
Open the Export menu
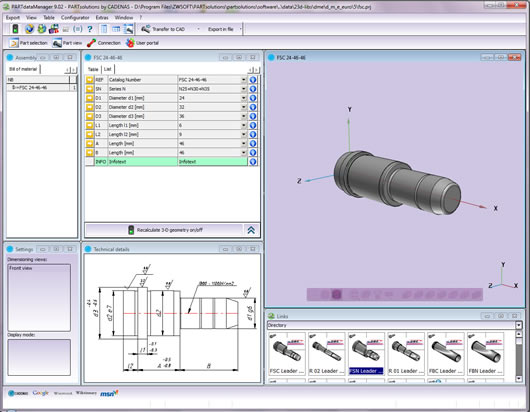click(13, 18)
